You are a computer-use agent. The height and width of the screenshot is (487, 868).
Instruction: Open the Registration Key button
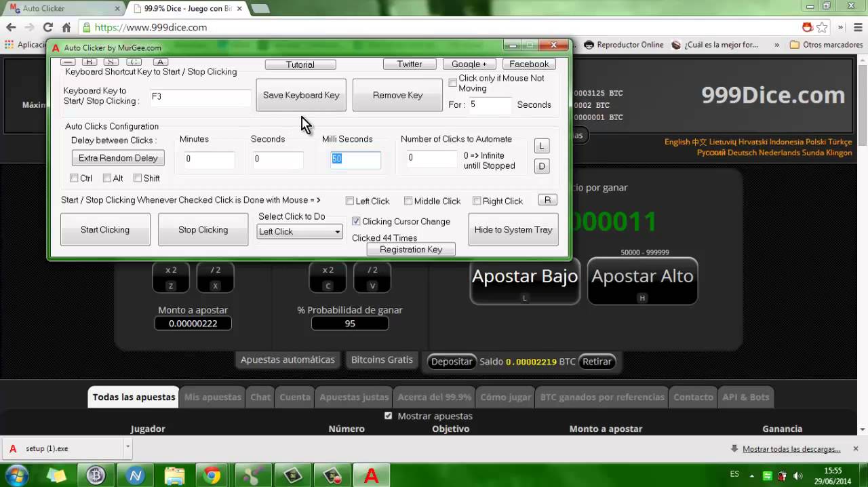point(411,250)
